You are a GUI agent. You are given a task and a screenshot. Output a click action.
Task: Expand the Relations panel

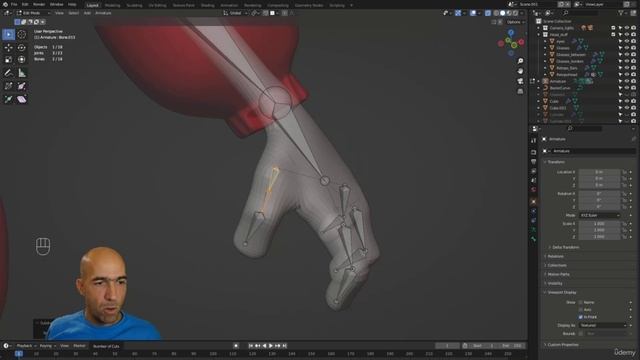(555, 256)
